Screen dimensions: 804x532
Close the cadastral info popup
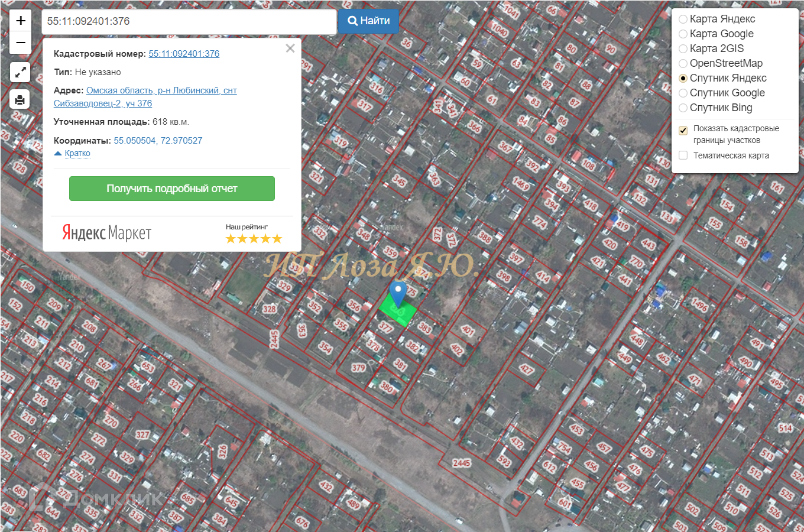click(x=290, y=48)
